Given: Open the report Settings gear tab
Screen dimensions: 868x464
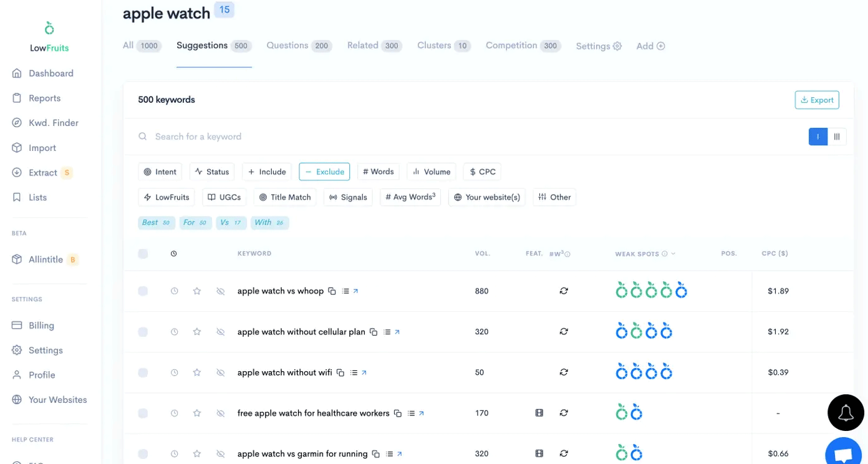Looking at the screenshot, I should pyautogui.click(x=599, y=46).
